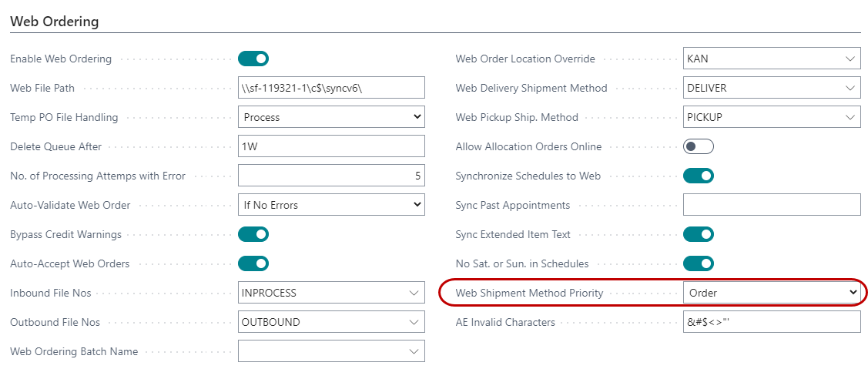The image size is (868, 369).
Task: Toggle Synchronize Schedules to Web
Action: [699, 176]
